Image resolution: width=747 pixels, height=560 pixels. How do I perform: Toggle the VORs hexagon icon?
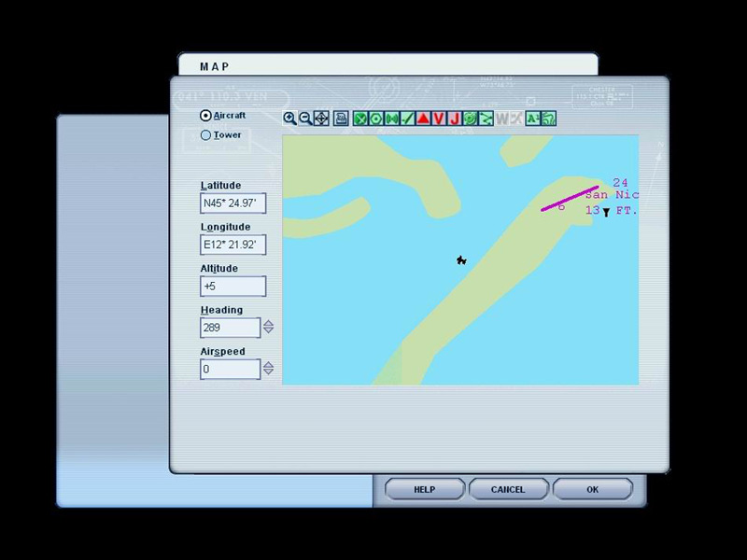click(376, 119)
